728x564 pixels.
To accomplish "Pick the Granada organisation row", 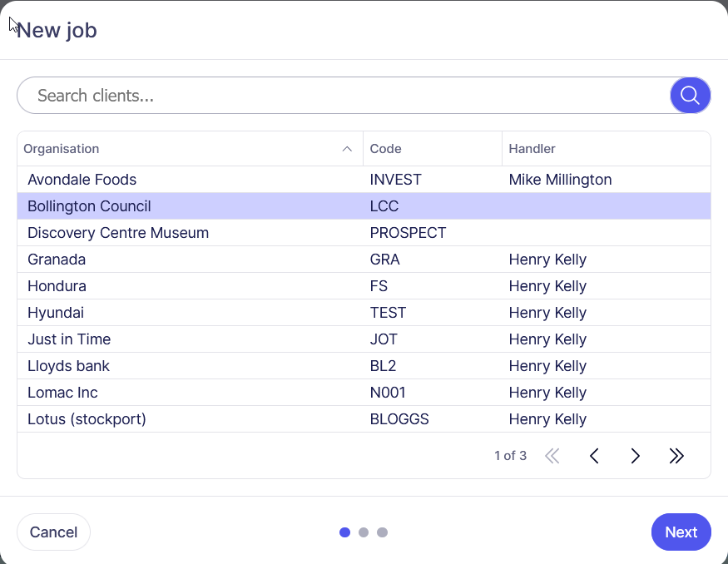I will pos(57,260).
